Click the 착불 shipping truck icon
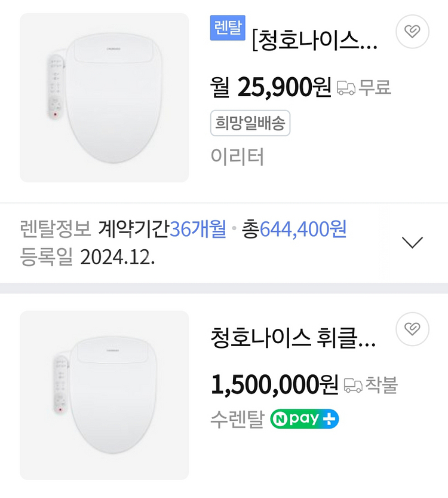This screenshot has height=498, width=448. [354, 385]
